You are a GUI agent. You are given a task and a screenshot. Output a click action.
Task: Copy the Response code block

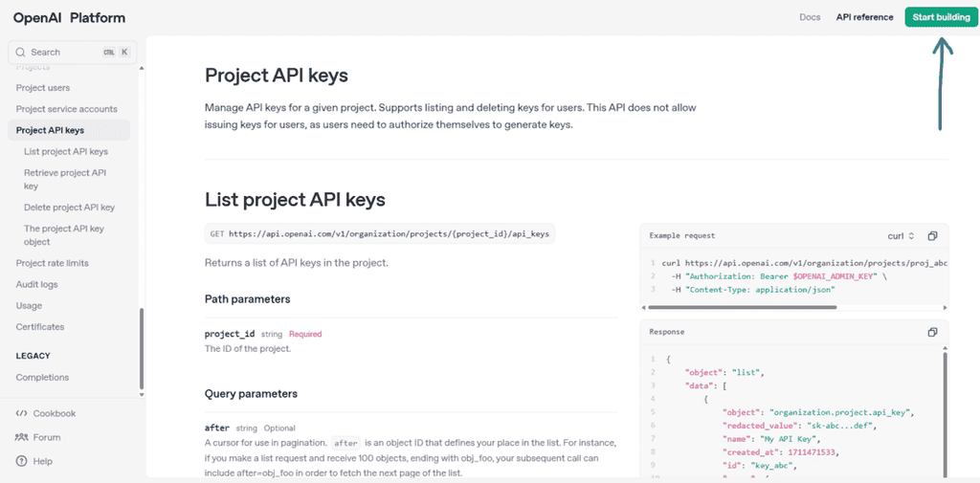[932, 333]
